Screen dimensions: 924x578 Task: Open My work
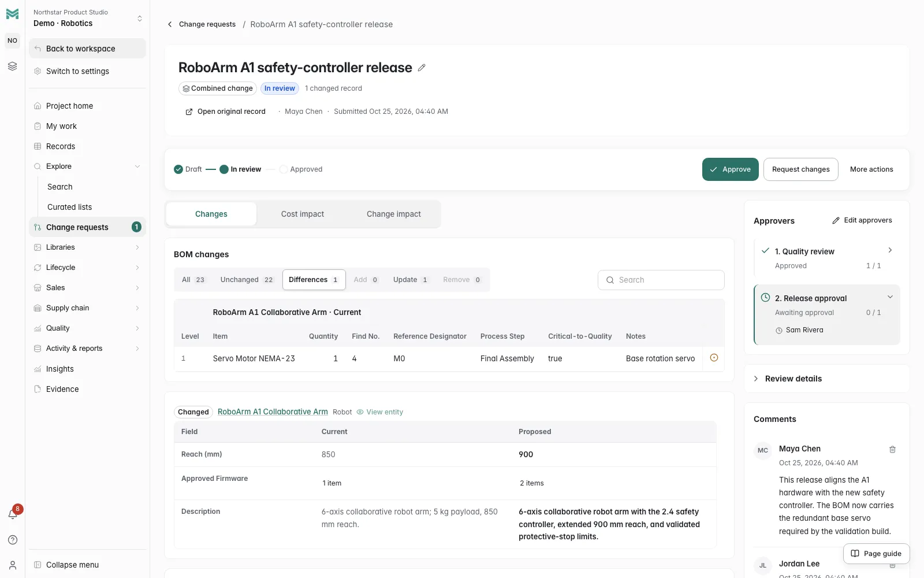point(87,126)
